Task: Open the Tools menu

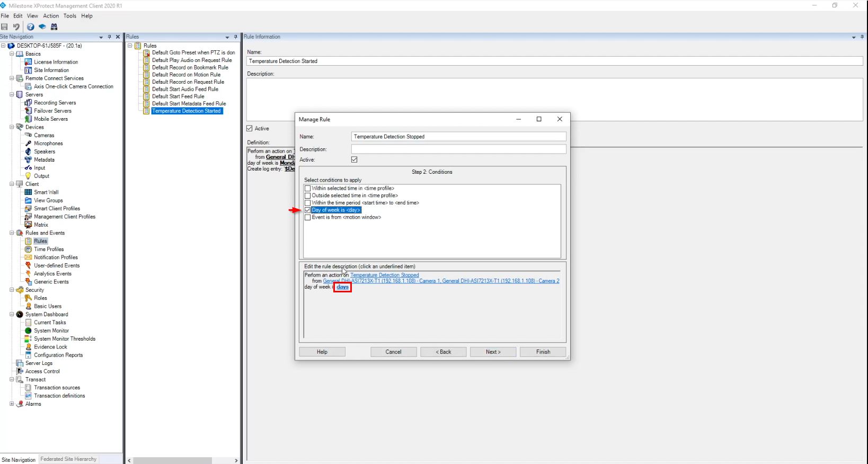Action: (x=70, y=16)
